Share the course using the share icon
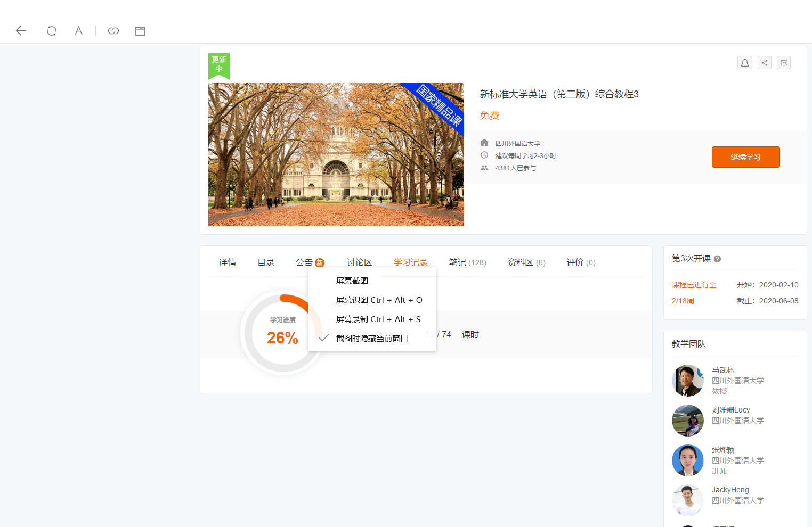This screenshot has width=812, height=527. [765, 63]
